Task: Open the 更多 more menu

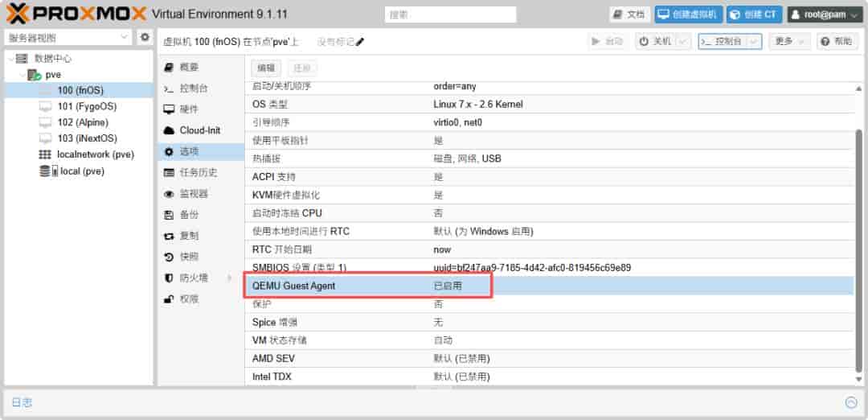Action: tap(789, 42)
